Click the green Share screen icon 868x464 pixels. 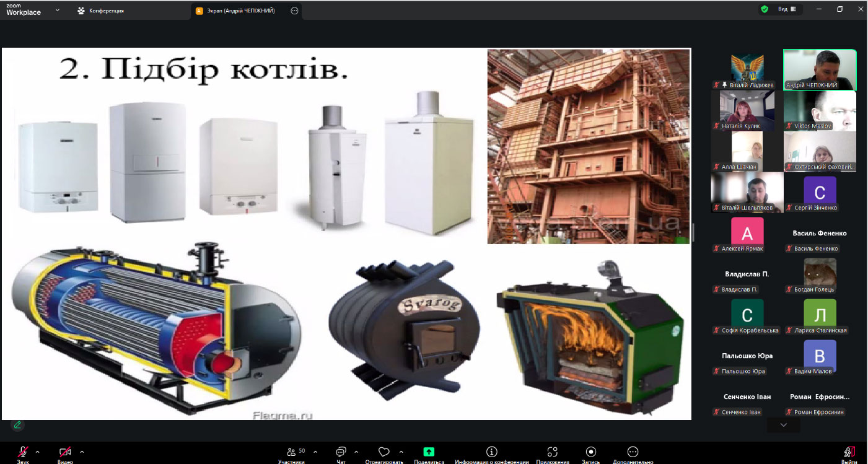click(429, 452)
